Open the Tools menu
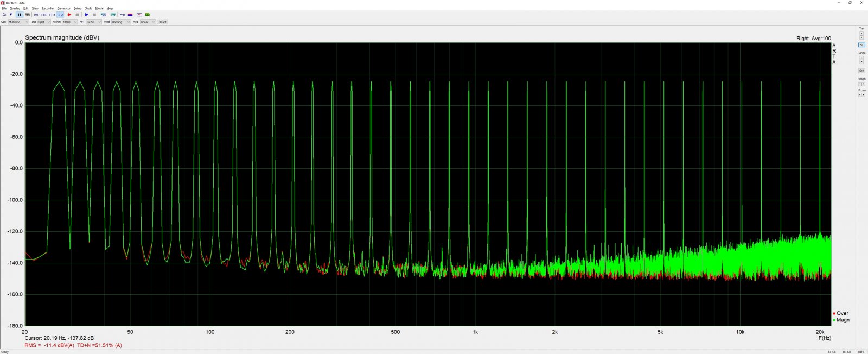The width and height of the screenshot is (868, 354). [x=88, y=8]
